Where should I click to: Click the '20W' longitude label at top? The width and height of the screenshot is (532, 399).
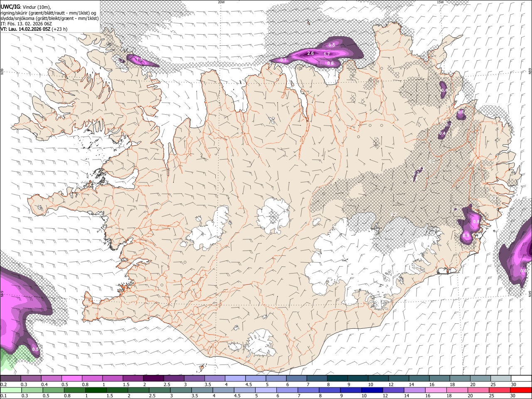coord(222,2)
